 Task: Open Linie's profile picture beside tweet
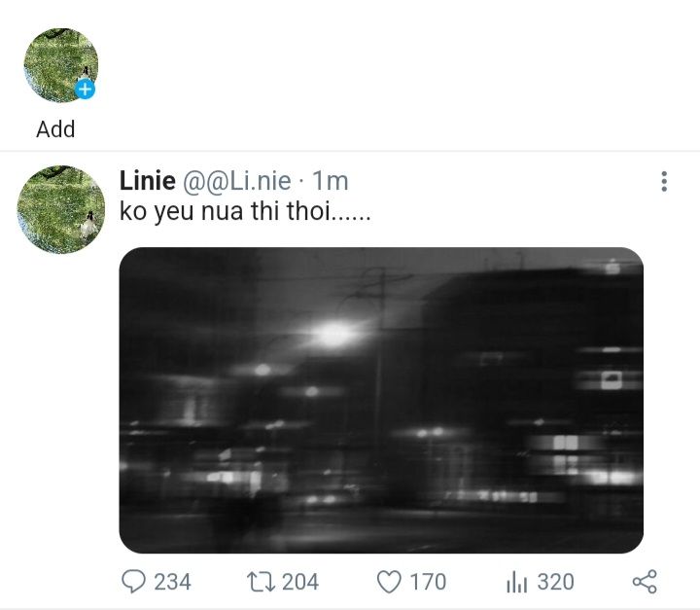[61, 209]
